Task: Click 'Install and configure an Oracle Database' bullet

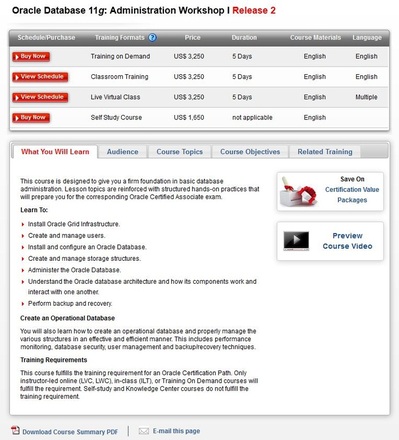Action: 87,247
